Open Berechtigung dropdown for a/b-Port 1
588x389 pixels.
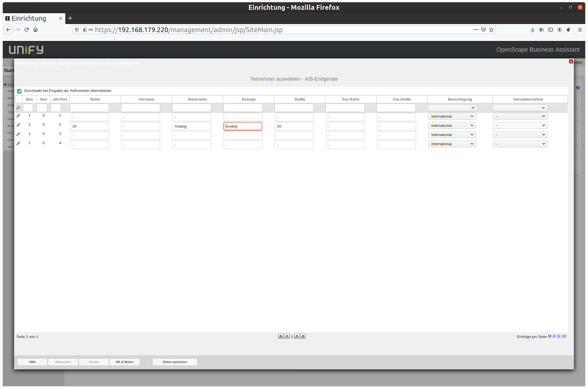452,116
